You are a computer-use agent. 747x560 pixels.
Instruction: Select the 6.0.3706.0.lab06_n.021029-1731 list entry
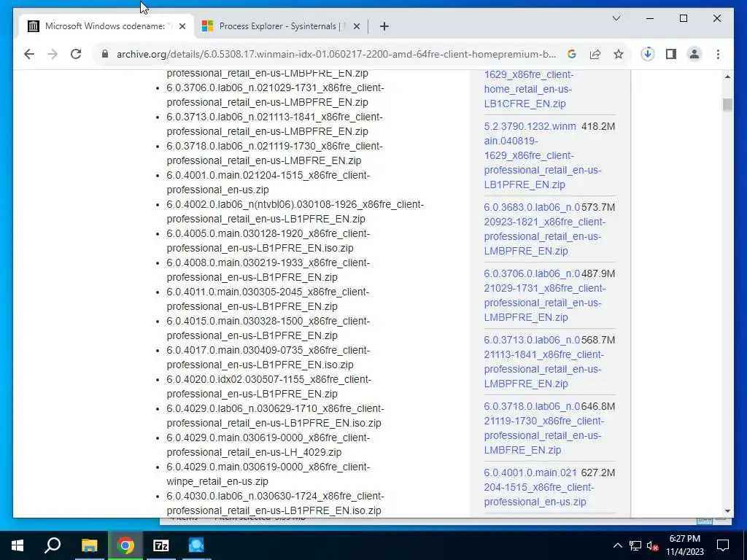point(275,96)
